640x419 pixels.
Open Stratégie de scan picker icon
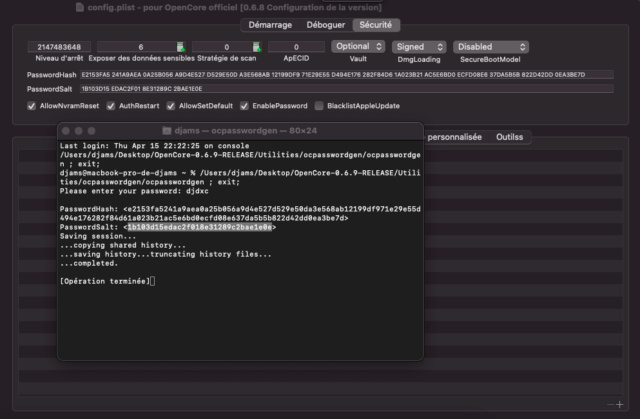tap(257, 47)
